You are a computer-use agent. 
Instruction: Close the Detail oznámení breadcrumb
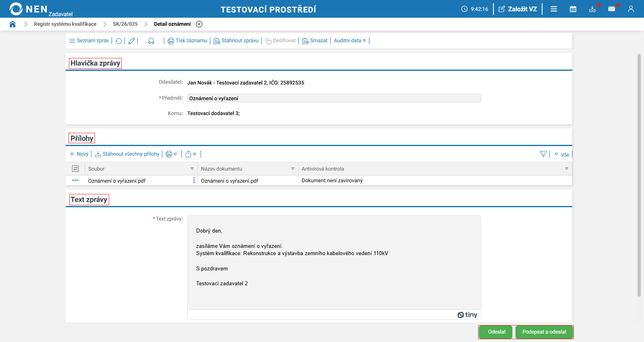pos(199,24)
